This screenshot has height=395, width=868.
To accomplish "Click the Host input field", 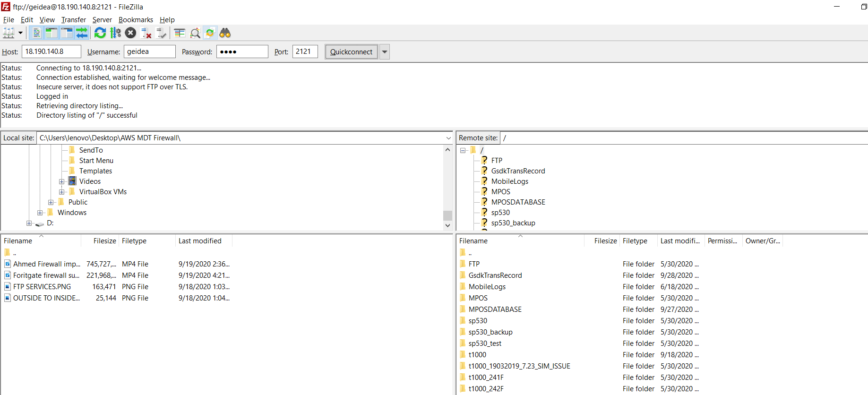I will coord(52,52).
